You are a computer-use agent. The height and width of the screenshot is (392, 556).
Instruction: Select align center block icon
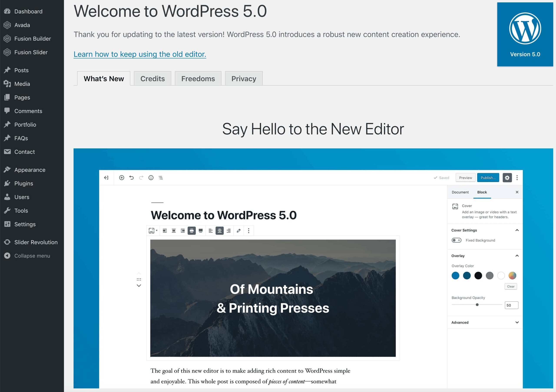(174, 231)
